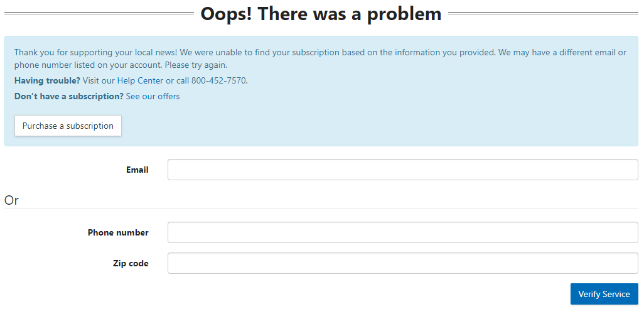This screenshot has height=309, width=644.
Task: Click the 800-452-7570 support phone number
Action: [219, 80]
